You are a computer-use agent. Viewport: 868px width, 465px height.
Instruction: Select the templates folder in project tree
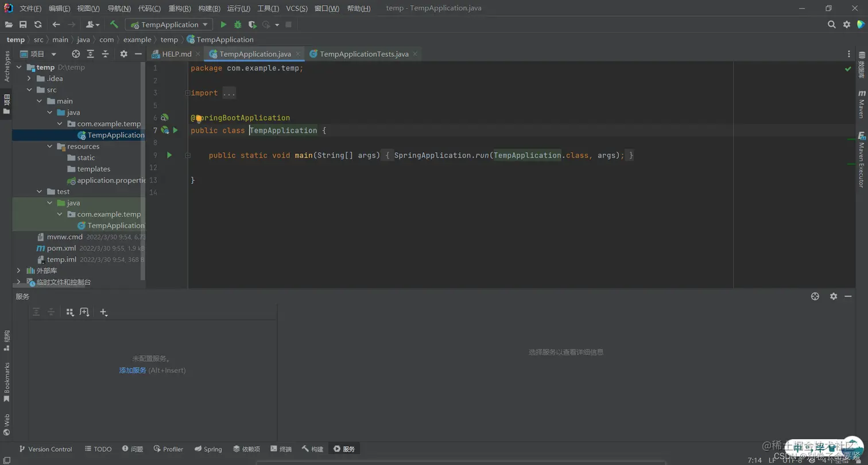pos(94,169)
